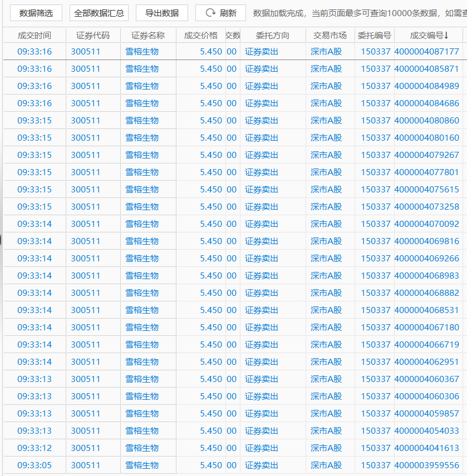Screen dimensions: 467x476
Task: Select row with 成交编号 4000004041613
Action: tap(233, 448)
